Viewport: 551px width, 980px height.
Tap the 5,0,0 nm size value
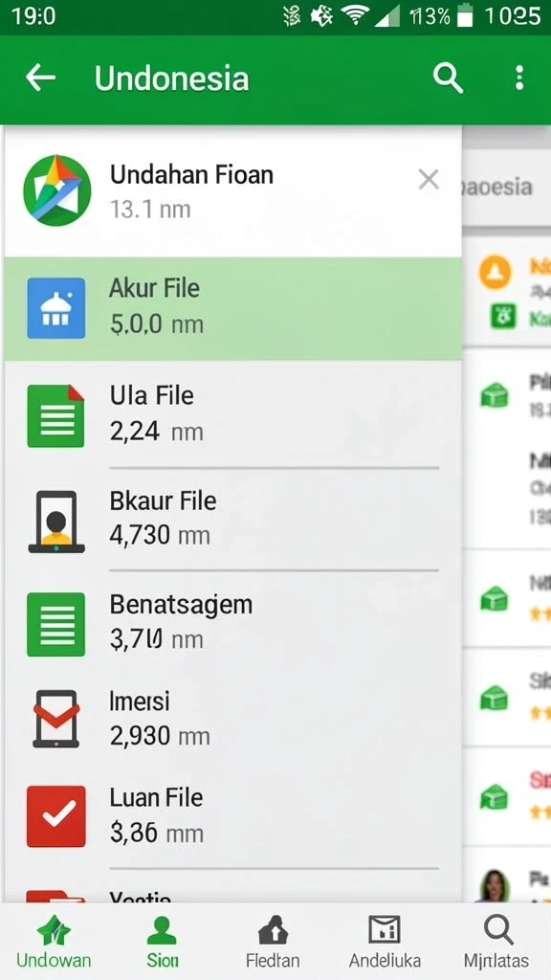tap(156, 324)
